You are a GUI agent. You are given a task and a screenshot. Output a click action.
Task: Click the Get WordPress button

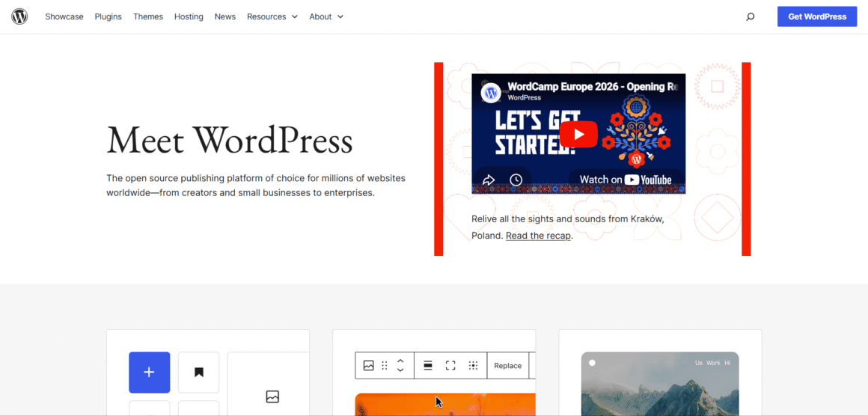click(817, 16)
